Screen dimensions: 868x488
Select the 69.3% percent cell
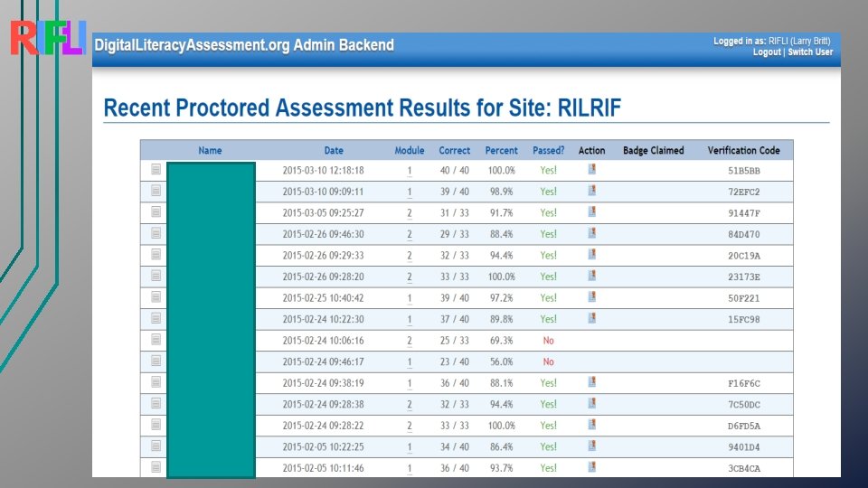tap(501, 341)
